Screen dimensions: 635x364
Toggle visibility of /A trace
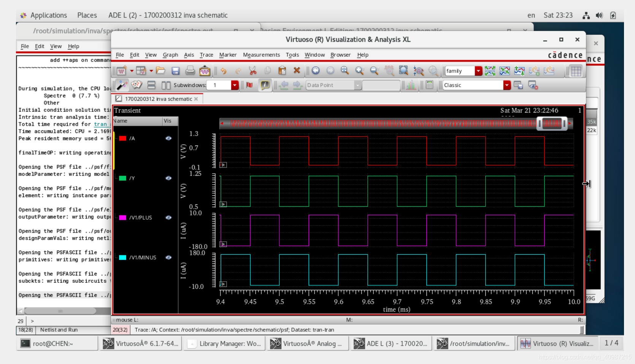click(168, 138)
